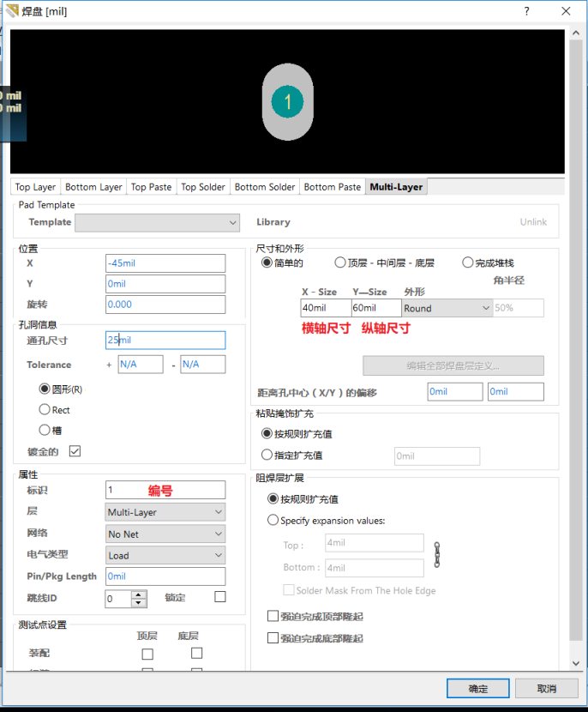Decrease the jumper ID stepper
Viewport: 588px width, 712px height.
point(139,603)
